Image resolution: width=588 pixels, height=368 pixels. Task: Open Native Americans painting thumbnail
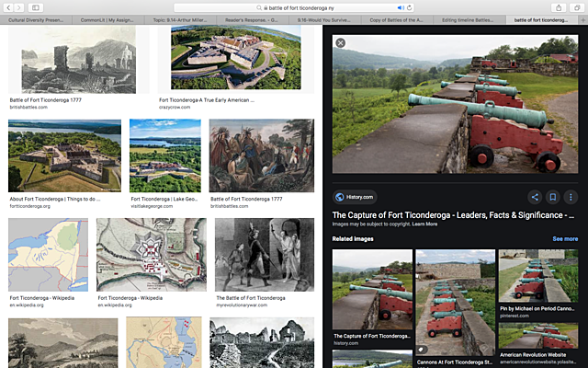click(262, 155)
